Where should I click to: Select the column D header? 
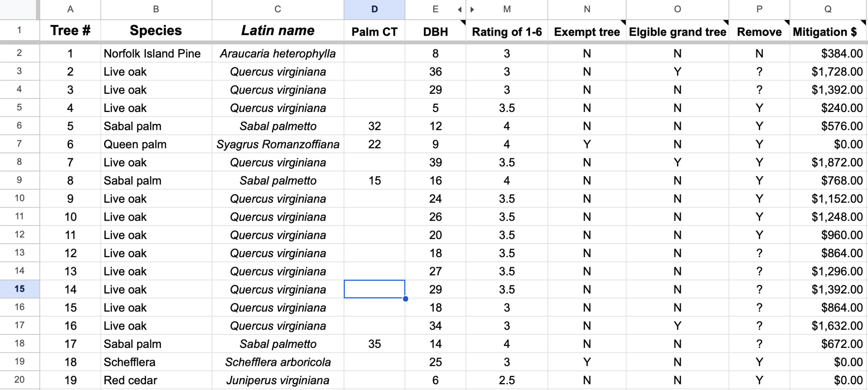coord(374,9)
